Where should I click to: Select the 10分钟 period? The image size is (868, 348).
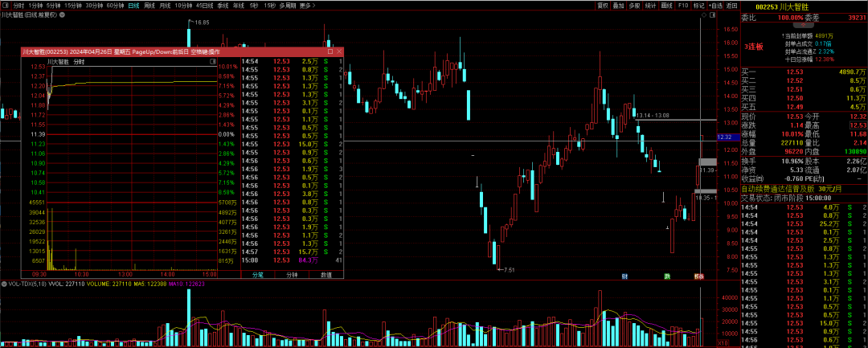(183, 5)
